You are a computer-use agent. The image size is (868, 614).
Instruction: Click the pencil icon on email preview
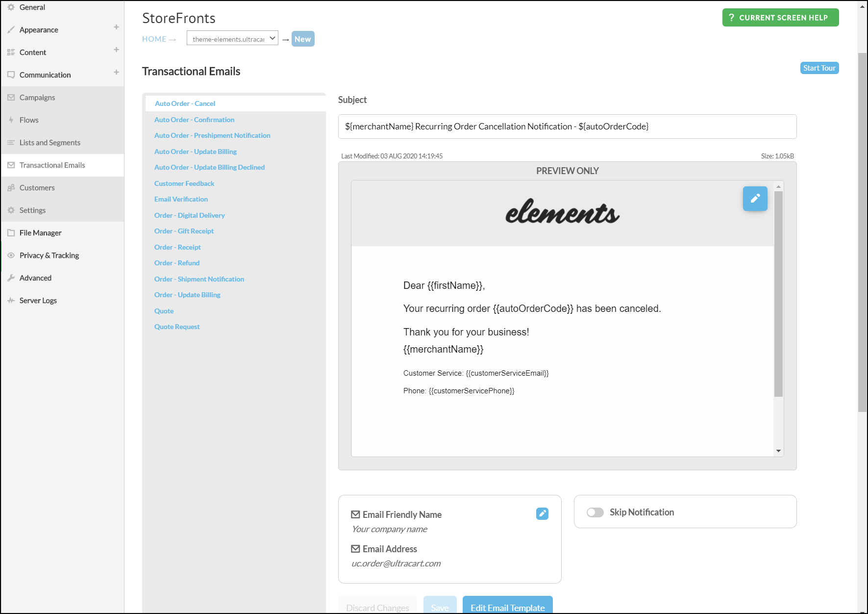click(x=755, y=199)
